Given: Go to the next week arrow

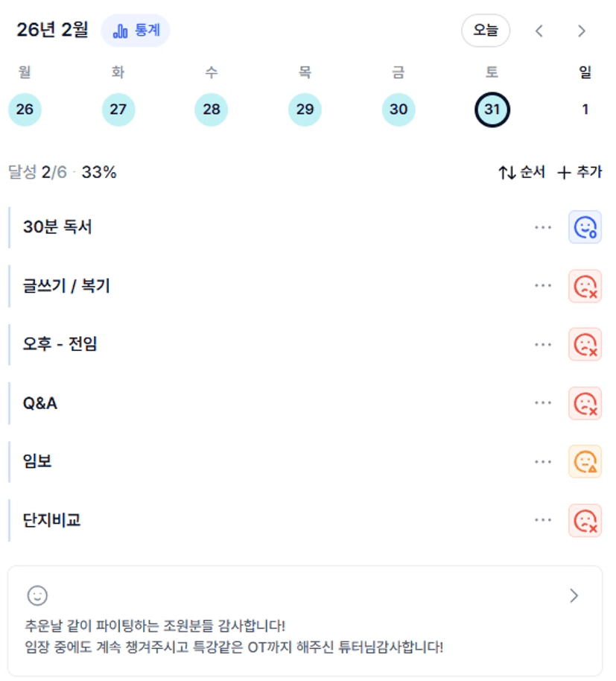Looking at the screenshot, I should [x=582, y=31].
